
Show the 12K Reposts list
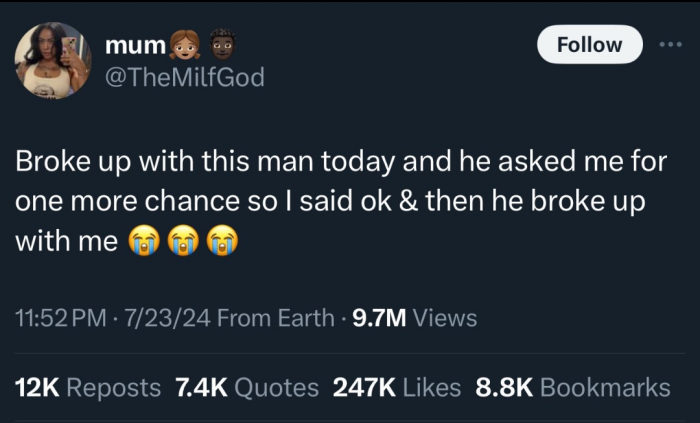tap(87, 388)
